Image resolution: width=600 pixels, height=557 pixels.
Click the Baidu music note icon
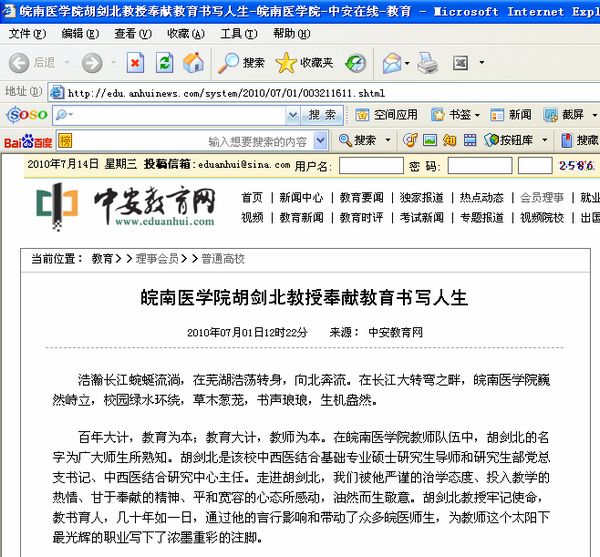(x=410, y=140)
